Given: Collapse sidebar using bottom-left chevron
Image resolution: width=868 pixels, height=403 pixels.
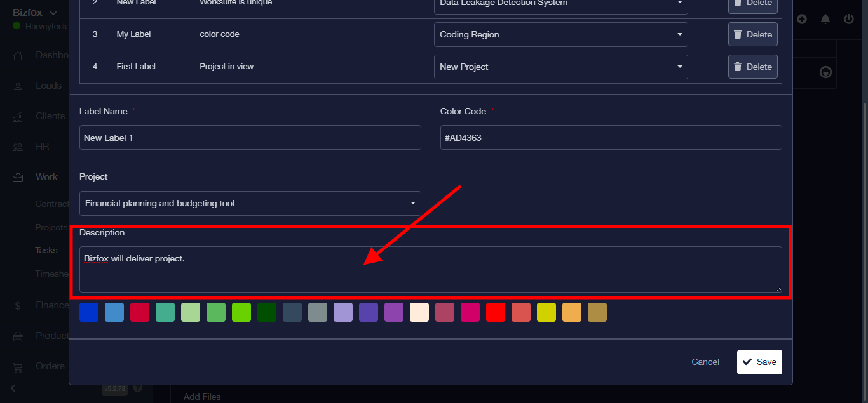Looking at the screenshot, I should click(x=13, y=388).
